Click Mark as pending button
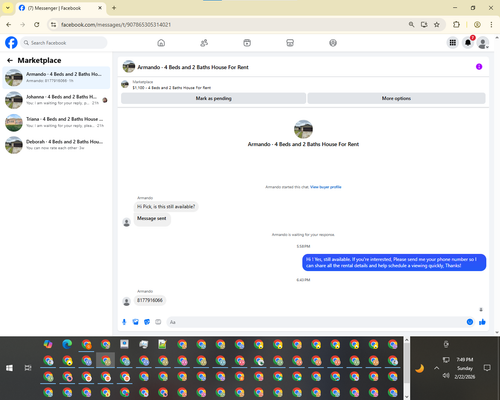This screenshot has width=500, height=400. [213, 98]
